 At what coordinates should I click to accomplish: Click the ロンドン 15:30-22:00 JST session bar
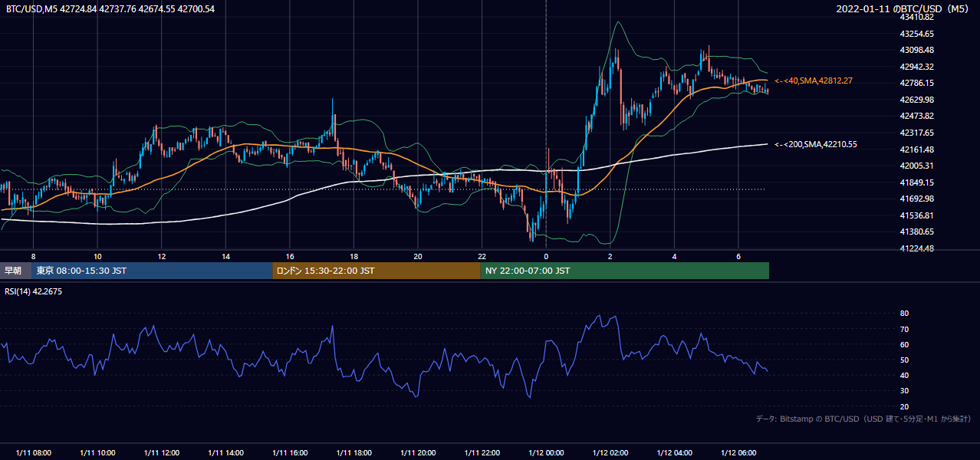click(x=377, y=271)
